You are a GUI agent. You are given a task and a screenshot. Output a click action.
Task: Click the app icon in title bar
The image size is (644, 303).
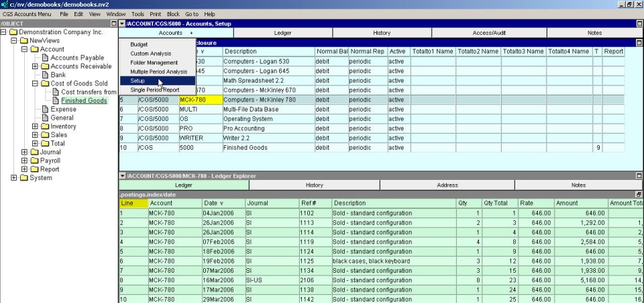tap(5, 4)
